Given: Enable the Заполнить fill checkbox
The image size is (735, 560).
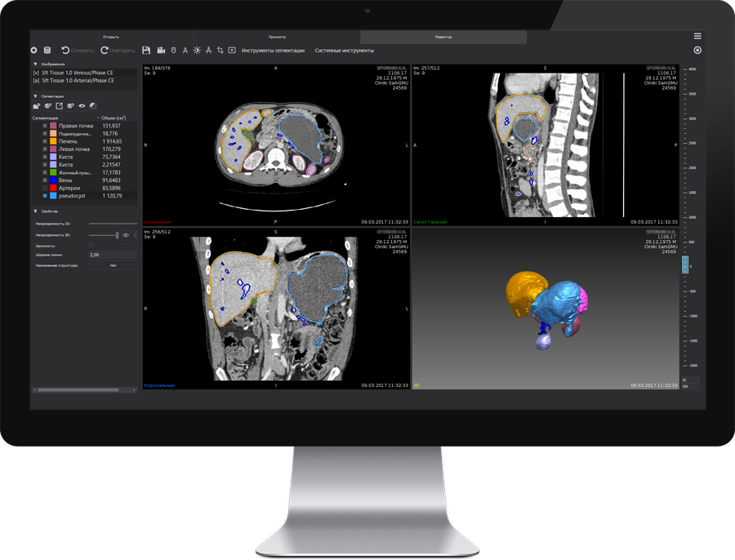Looking at the screenshot, I should pos(91,245).
